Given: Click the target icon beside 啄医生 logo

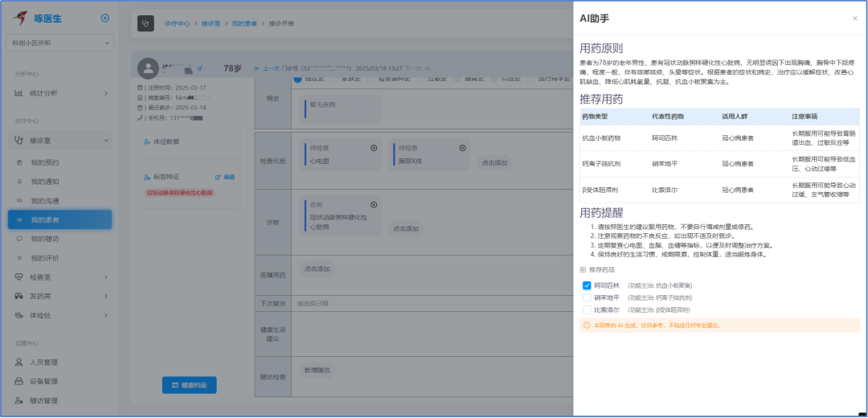Looking at the screenshot, I should (x=104, y=18).
